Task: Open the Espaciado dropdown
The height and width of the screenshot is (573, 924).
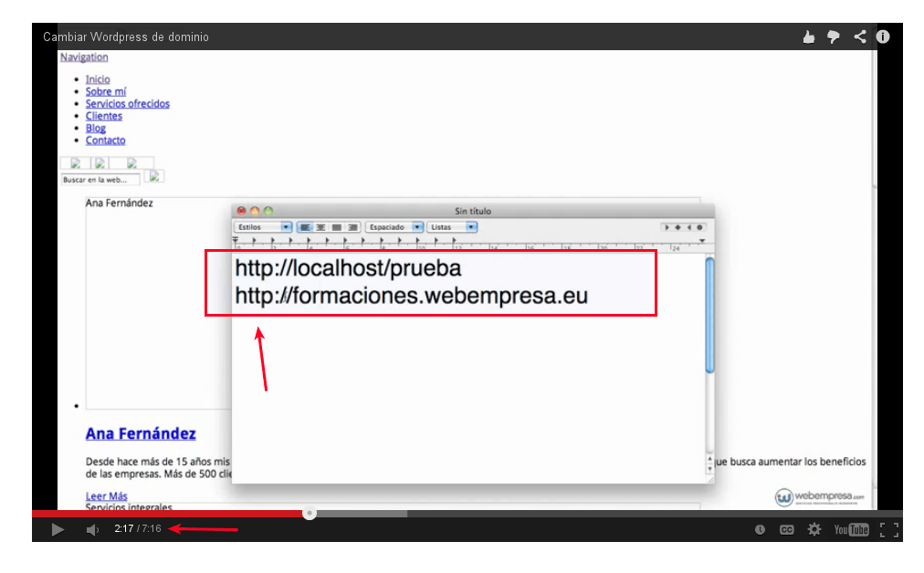Action: (394, 226)
